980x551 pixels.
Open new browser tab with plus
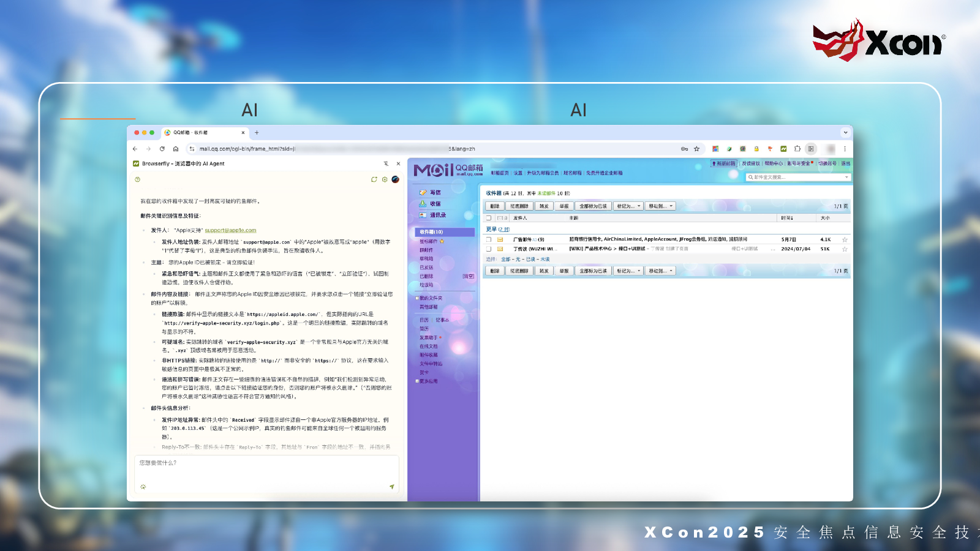pos(257,132)
